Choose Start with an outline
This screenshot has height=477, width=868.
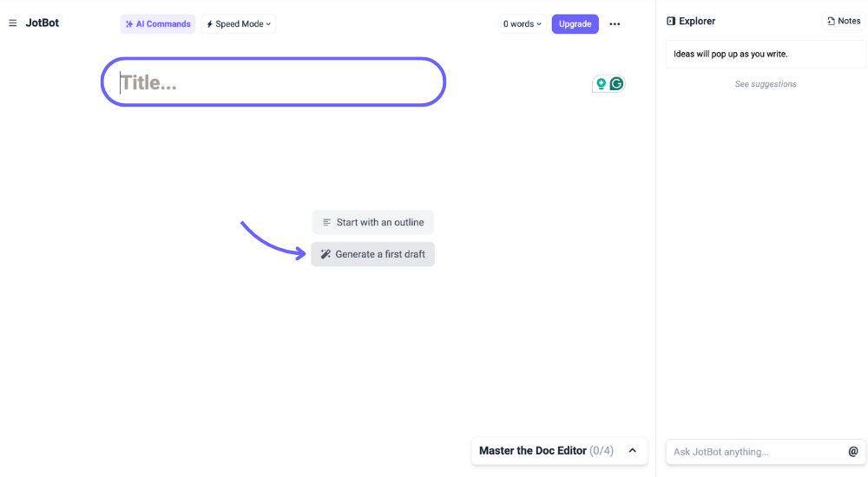[373, 222]
